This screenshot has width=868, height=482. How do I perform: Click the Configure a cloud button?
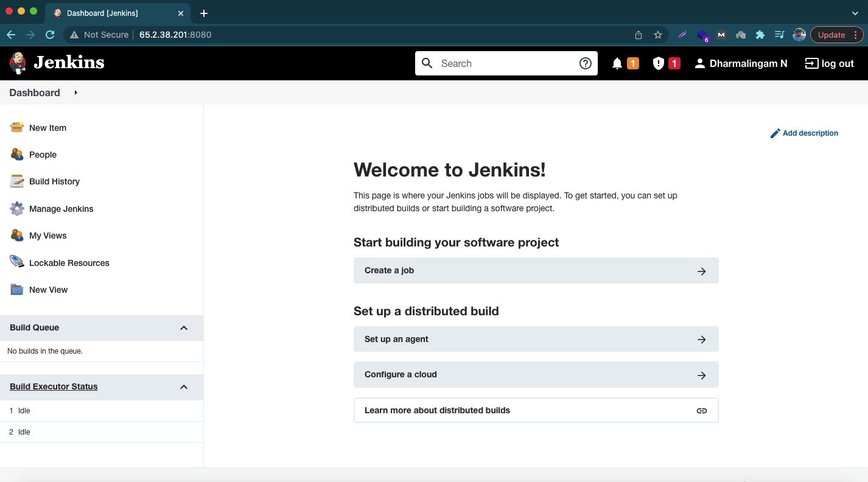536,374
